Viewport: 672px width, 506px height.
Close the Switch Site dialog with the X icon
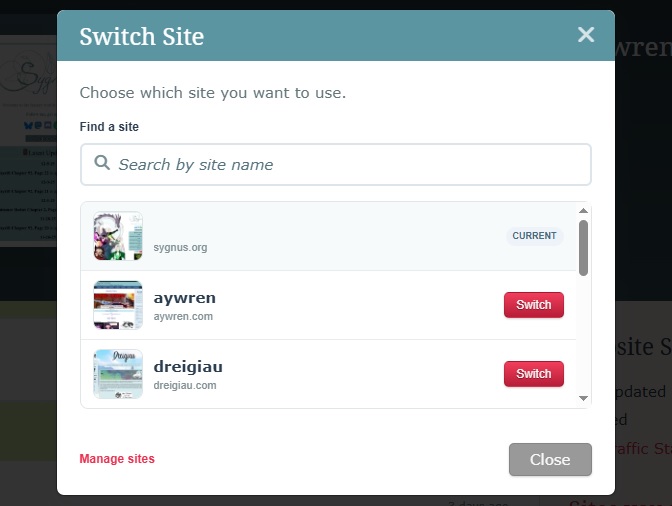[x=585, y=35]
